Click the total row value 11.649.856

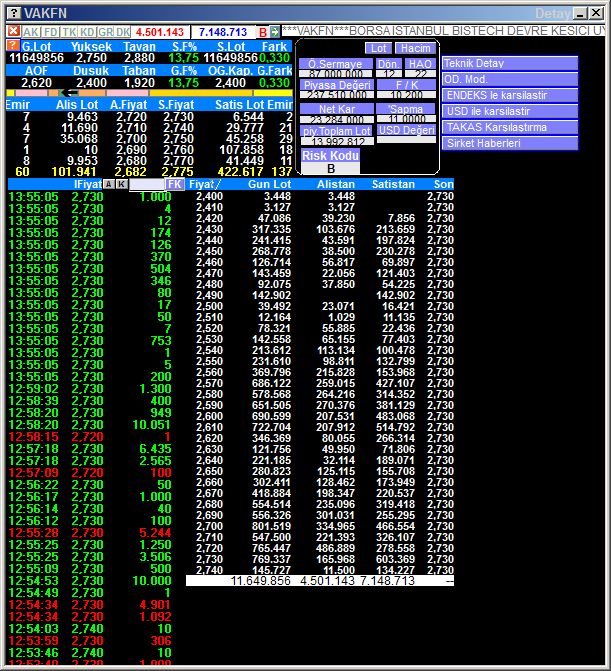click(x=260, y=581)
